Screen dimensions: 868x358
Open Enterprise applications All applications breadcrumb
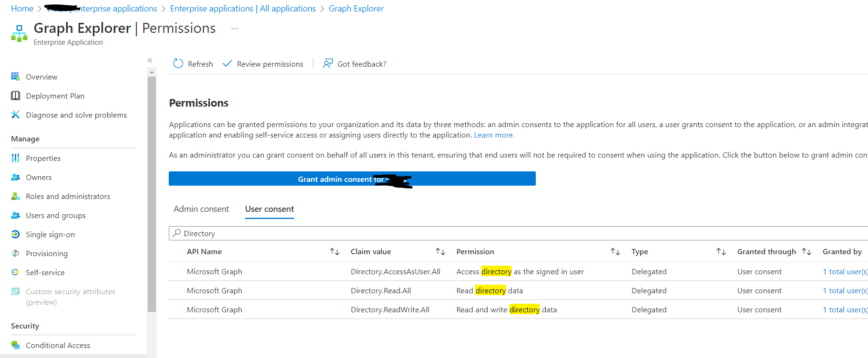[x=243, y=9]
